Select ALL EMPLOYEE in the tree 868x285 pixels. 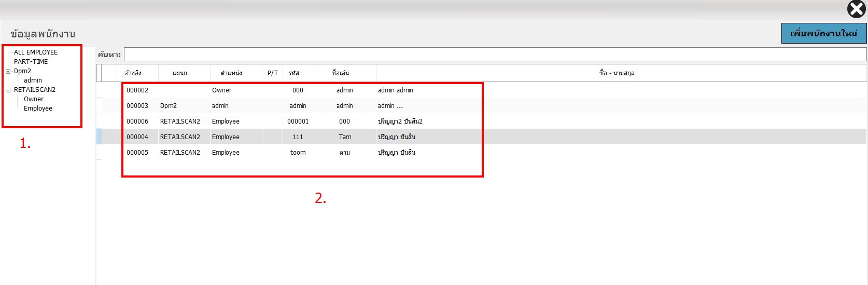pyautogui.click(x=36, y=52)
